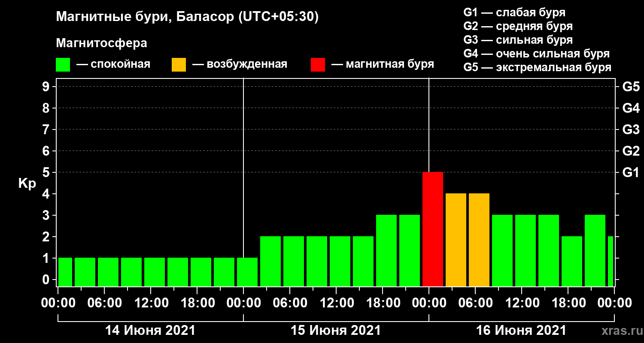The height and width of the screenshot is (343, 644).
Task: Click the 'G2 — средняя буря' legend line
Action: (x=518, y=26)
